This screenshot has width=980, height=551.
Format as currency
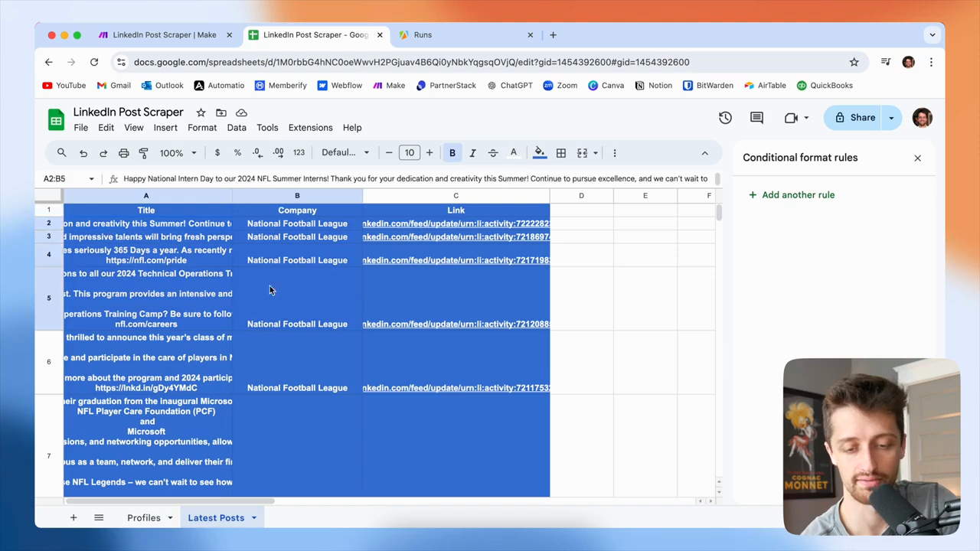click(217, 153)
